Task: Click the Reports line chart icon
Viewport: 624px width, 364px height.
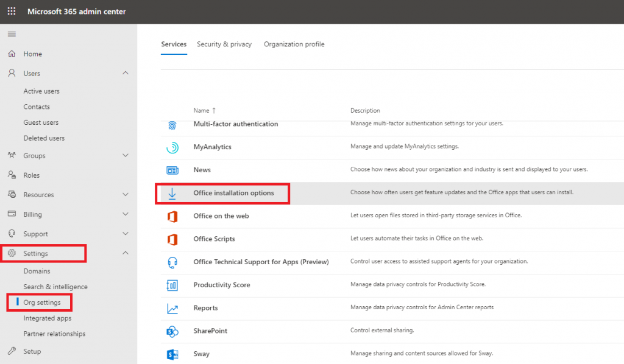Action: pos(172,309)
